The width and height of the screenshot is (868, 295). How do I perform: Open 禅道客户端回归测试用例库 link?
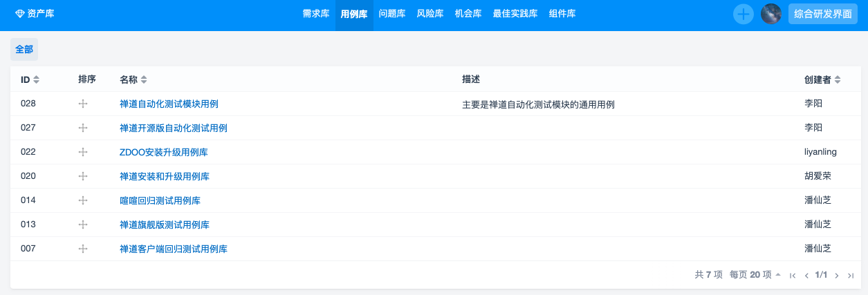(174, 249)
